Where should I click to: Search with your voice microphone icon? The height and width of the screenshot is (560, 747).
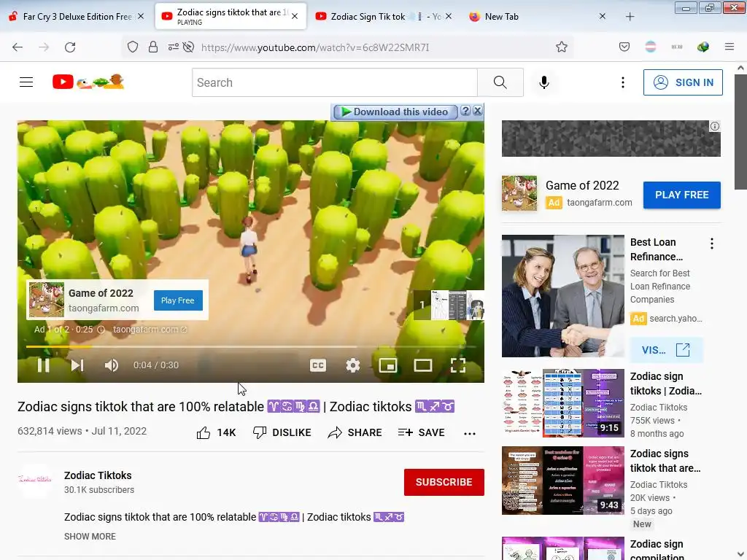(543, 82)
